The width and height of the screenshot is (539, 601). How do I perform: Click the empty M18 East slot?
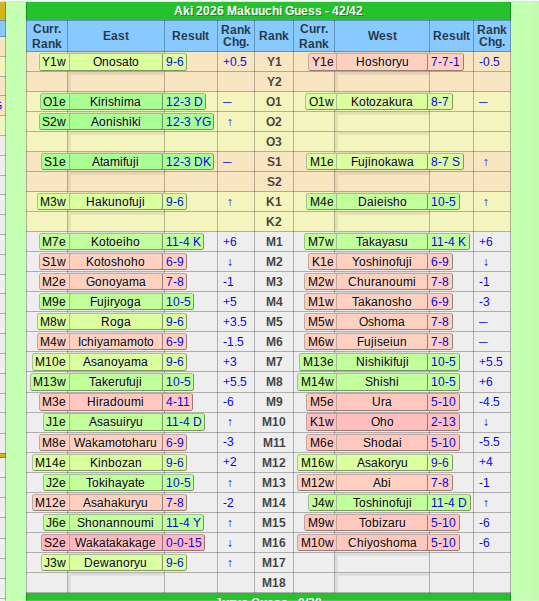tap(116, 583)
